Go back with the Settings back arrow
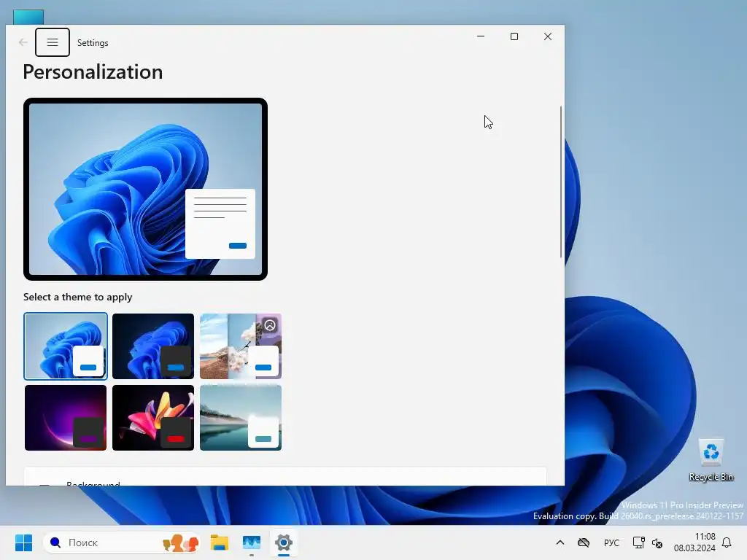 pos(23,42)
